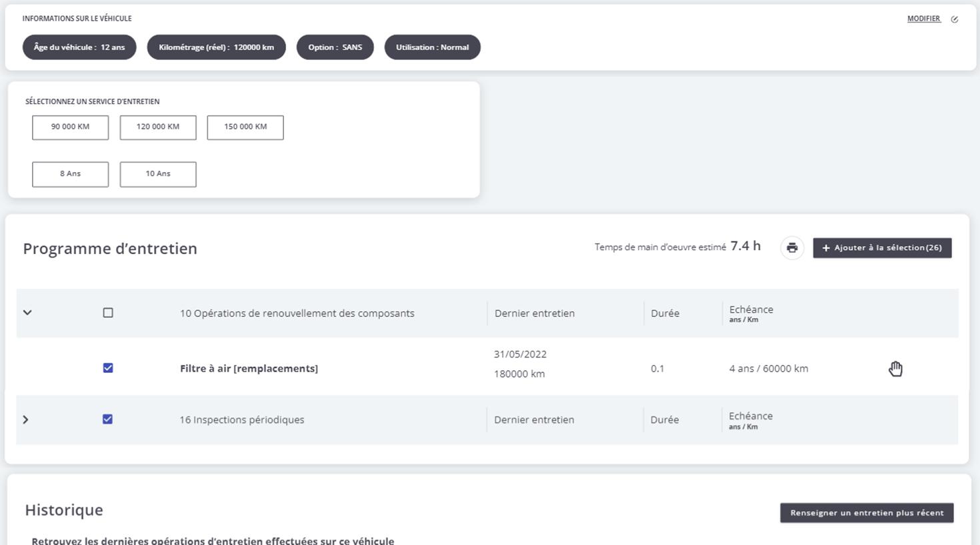
Task: Uncheck the 16 Inspections périodiques checkbox
Action: (107, 420)
